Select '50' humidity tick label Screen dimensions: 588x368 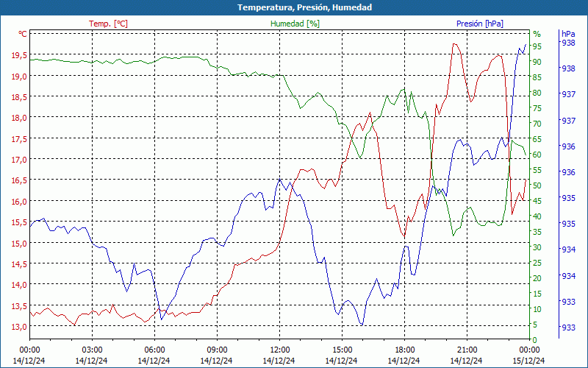click(x=537, y=185)
